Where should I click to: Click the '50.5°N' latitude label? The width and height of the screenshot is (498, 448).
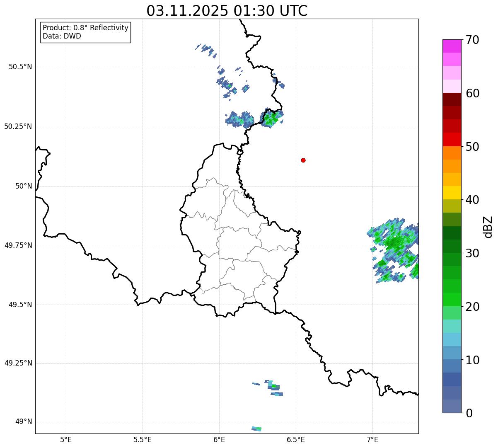click(20, 67)
